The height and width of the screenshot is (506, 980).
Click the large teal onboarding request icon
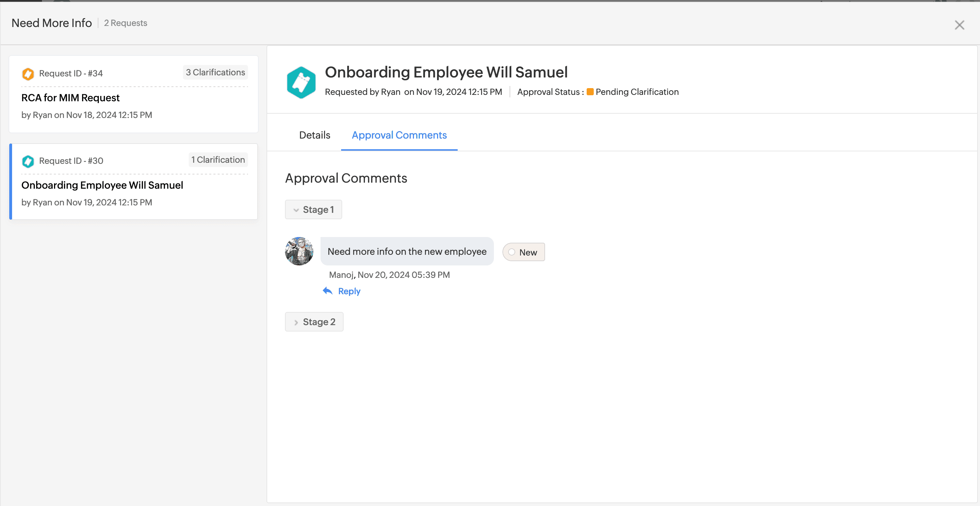[301, 82]
